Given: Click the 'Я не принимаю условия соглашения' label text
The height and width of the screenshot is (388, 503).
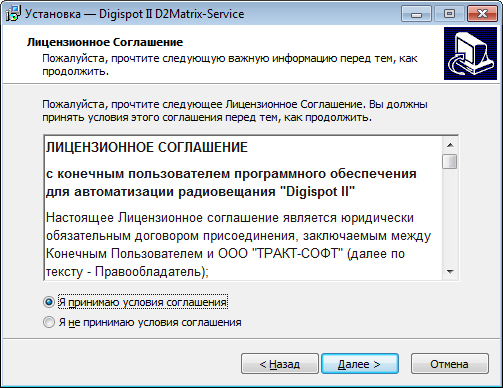Looking at the screenshot, I should 150,322.
